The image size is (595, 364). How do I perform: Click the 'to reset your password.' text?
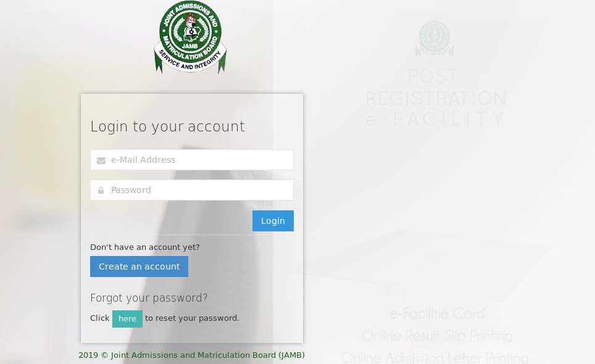tap(192, 318)
